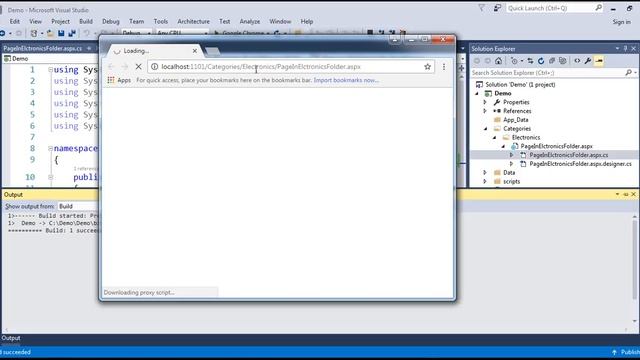
Task: Collapse the Electronics folder
Action: [x=494, y=138]
